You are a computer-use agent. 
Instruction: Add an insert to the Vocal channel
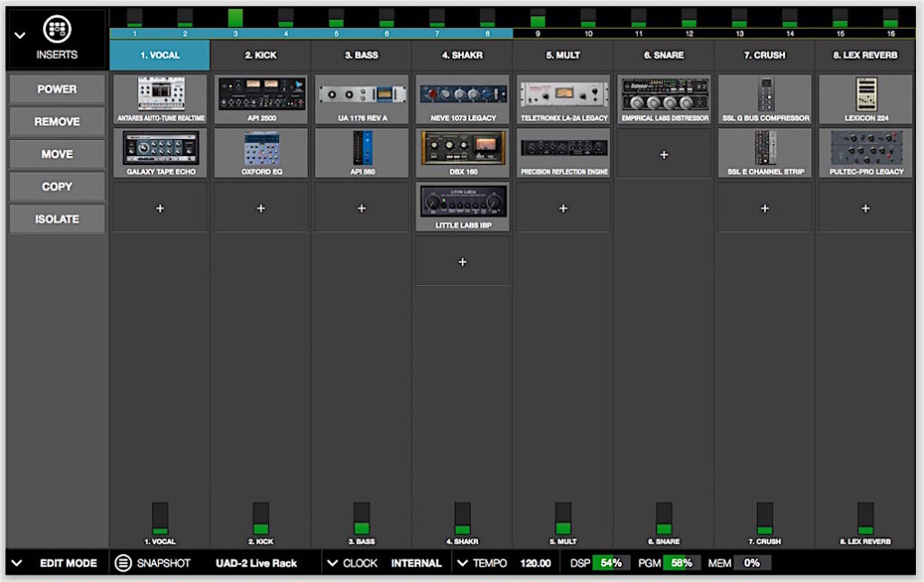pos(161,208)
